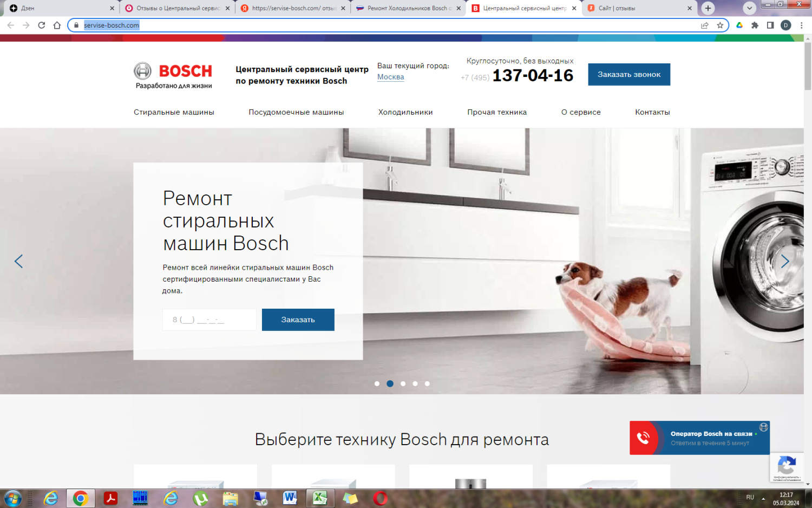812x508 pixels.
Task: Select the third carousel dot
Action: (403, 383)
